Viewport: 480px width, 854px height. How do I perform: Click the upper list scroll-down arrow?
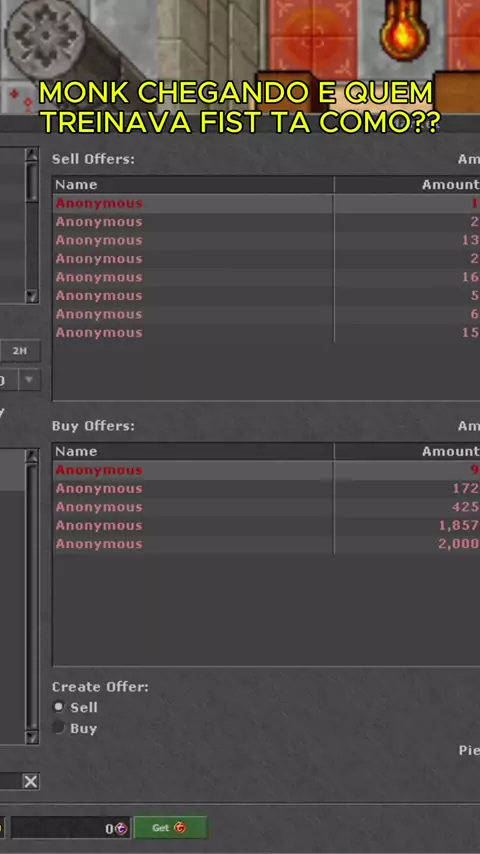pyautogui.click(x=32, y=296)
